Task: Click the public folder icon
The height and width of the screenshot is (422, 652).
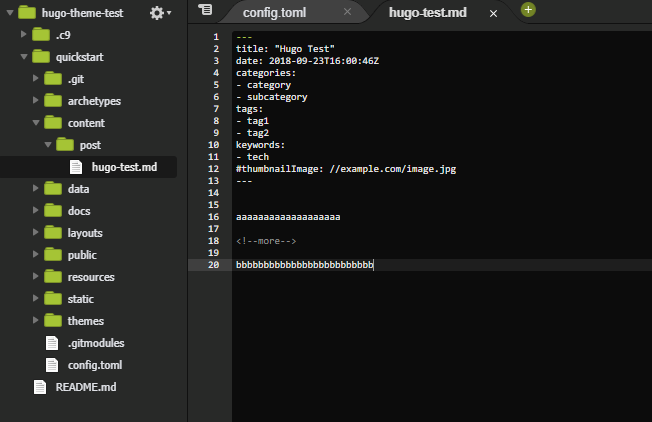Action: coord(53,254)
